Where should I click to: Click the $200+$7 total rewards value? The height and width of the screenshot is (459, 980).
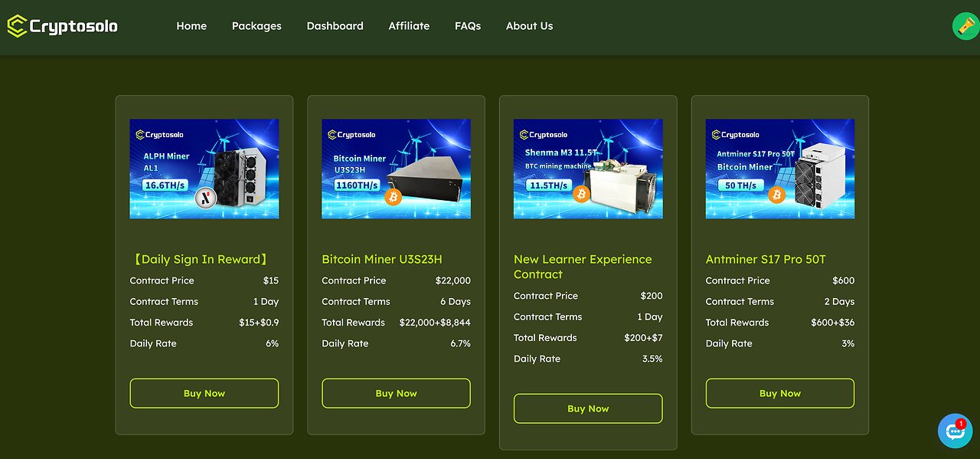point(644,338)
